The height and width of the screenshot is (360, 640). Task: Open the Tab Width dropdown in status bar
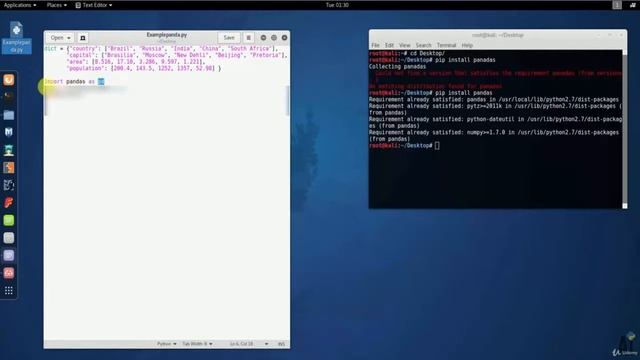(x=197, y=344)
